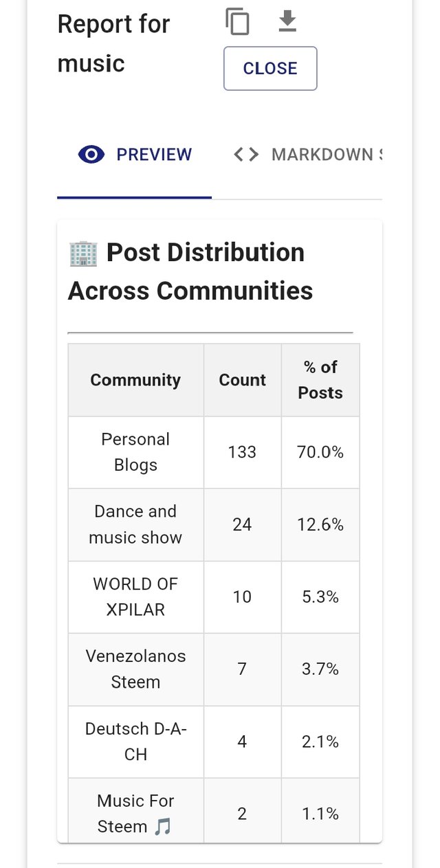Screen dimensions: 440x868
Task: Select the eye icon on Preview tab
Action: tap(91, 155)
